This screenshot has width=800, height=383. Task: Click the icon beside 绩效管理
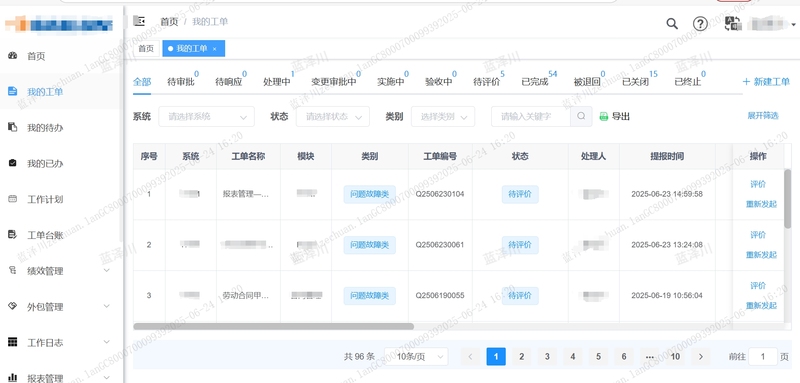point(13,271)
